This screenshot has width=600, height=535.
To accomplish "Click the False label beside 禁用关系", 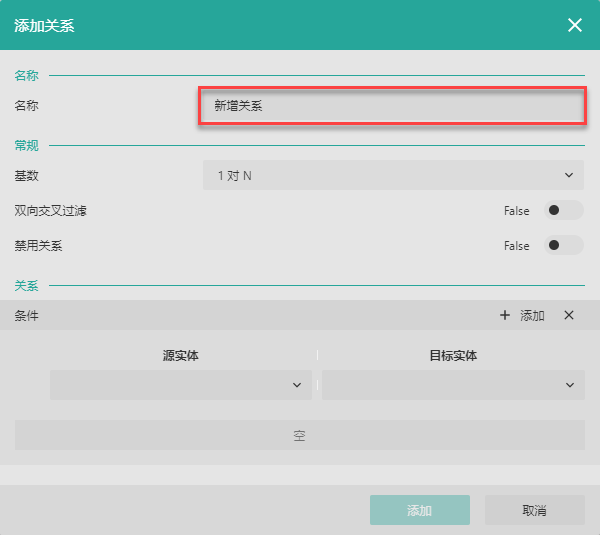I will 516,246.
